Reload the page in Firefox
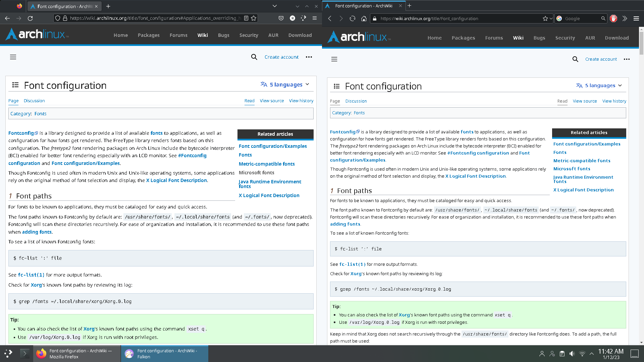The height and width of the screenshot is (362, 644). point(30,18)
